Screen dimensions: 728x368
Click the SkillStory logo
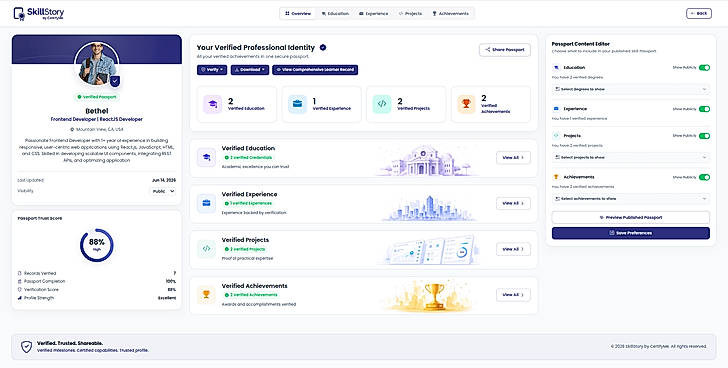[x=39, y=14]
